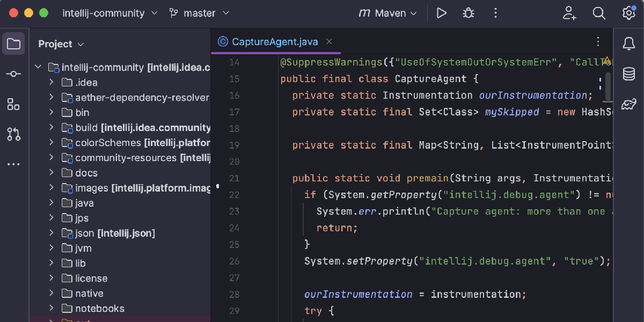Open the Pull Requests tool window icon
The height and width of the screenshot is (322, 644).
coord(13,134)
